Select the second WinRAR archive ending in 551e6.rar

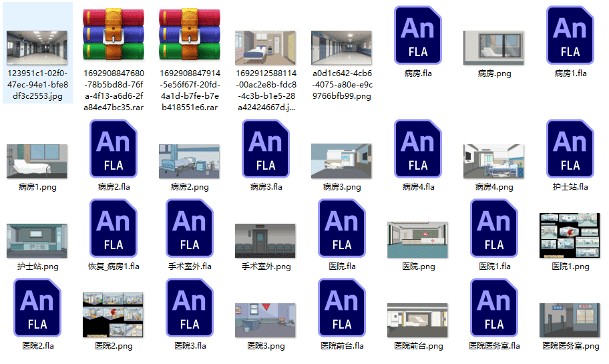click(189, 34)
